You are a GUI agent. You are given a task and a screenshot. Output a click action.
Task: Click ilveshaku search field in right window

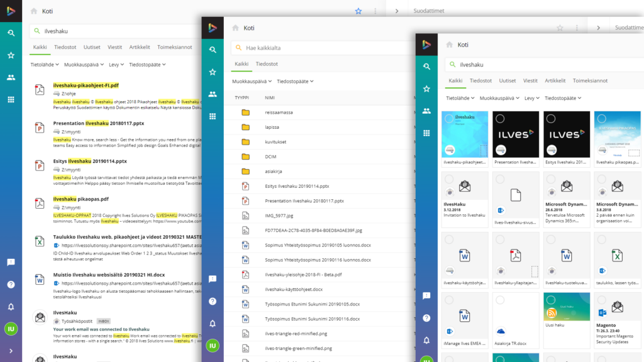click(x=544, y=65)
